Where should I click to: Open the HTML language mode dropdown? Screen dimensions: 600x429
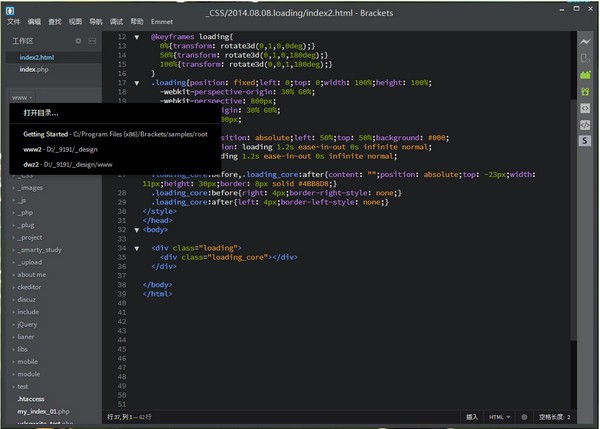click(x=497, y=415)
